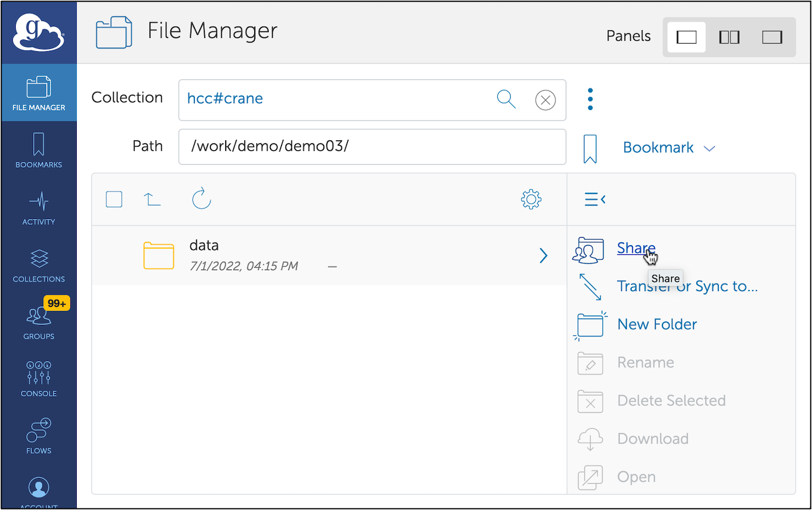The image size is (812, 510).
Task: Select the Open menu entry
Action: coord(636,477)
